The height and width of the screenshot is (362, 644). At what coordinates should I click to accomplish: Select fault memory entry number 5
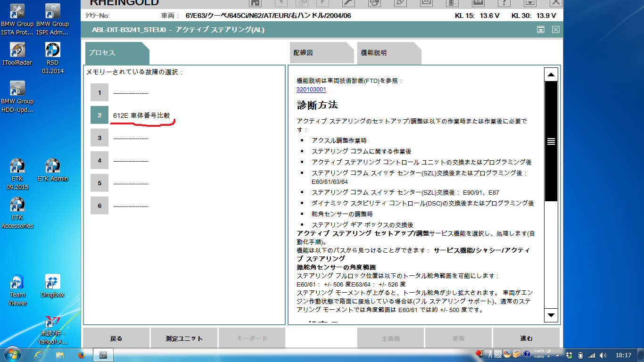[99, 183]
